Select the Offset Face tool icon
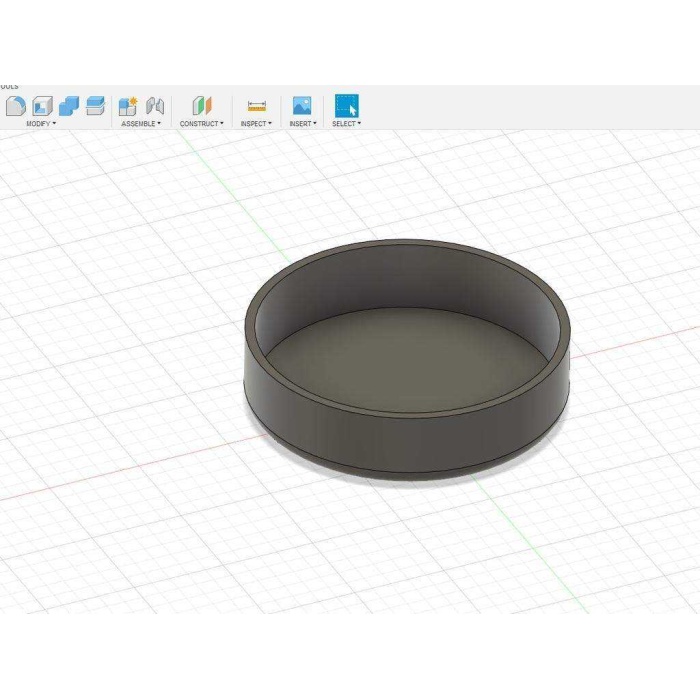 95,106
